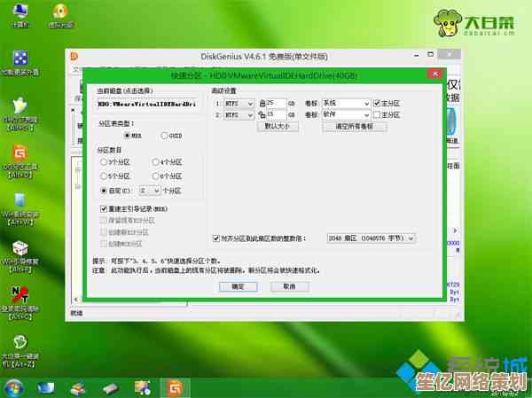This screenshot has height=398, width=532.
Task: Select the GUID partition table type
Action: [164, 136]
